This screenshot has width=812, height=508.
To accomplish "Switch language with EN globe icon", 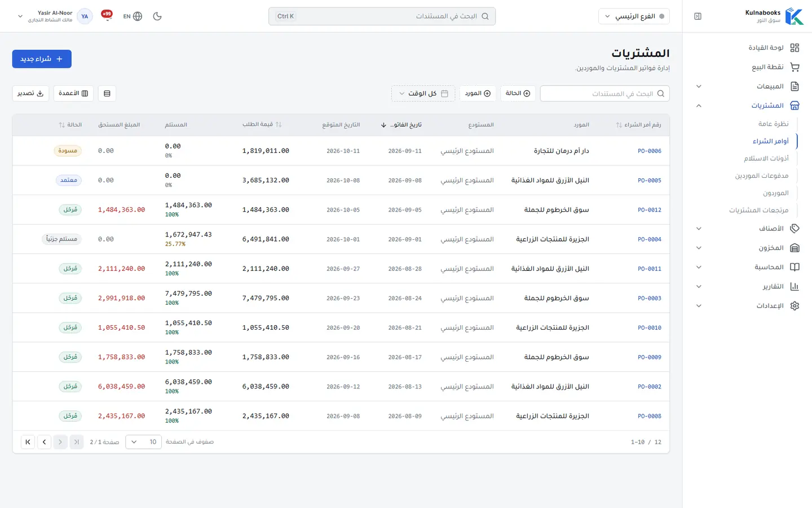I will [133, 16].
